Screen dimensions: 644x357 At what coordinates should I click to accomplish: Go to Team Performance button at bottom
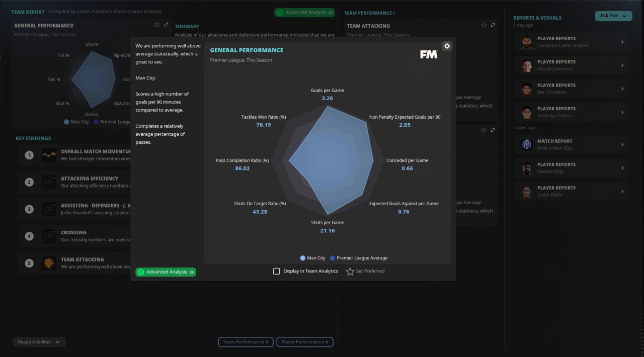point(246,342)
